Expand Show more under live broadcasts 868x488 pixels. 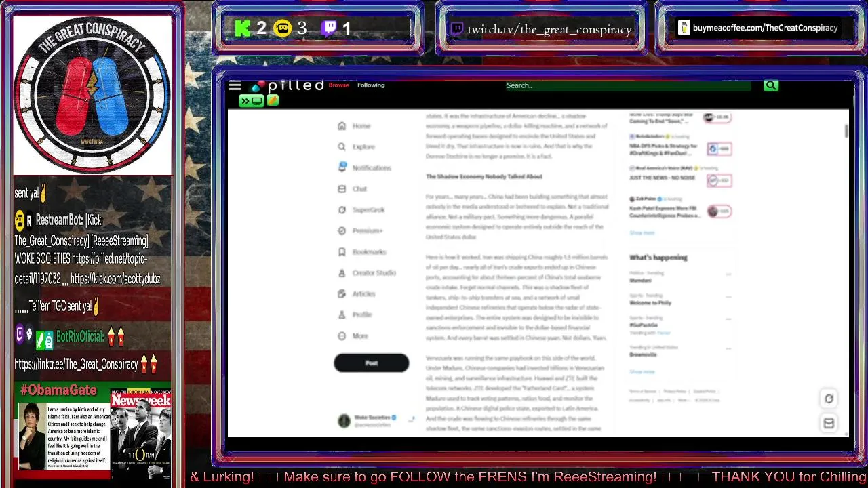(x=642, y=233)
